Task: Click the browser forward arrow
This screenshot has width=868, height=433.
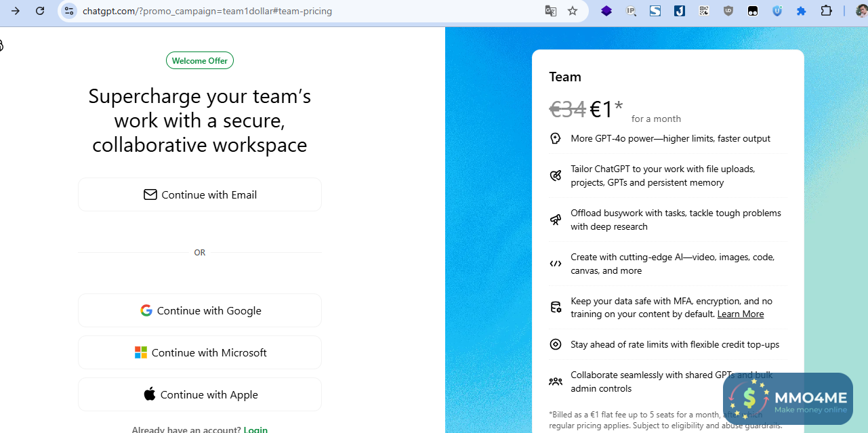Action: point(16,11)
